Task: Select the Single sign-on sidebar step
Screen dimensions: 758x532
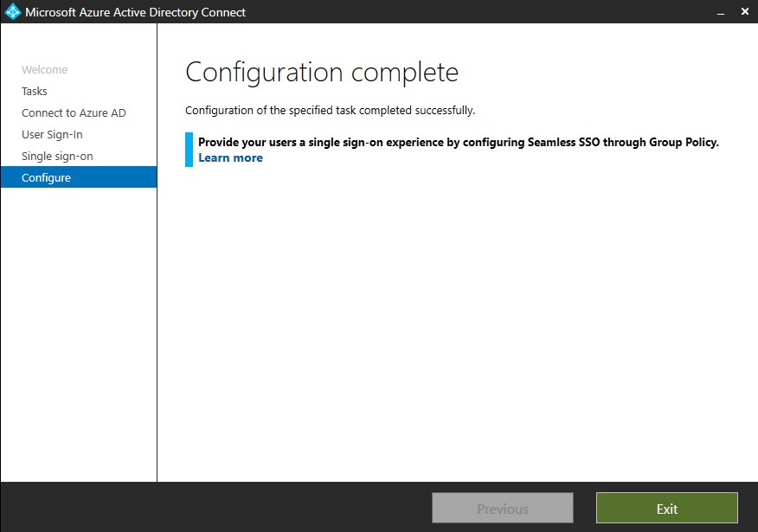Action: (57, 157)
